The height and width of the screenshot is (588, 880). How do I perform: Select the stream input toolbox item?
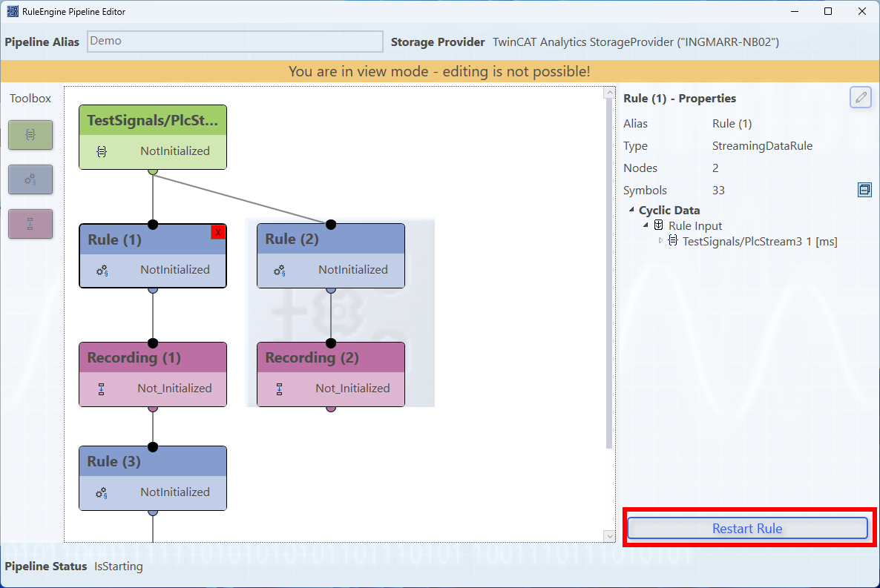[30, 135]
